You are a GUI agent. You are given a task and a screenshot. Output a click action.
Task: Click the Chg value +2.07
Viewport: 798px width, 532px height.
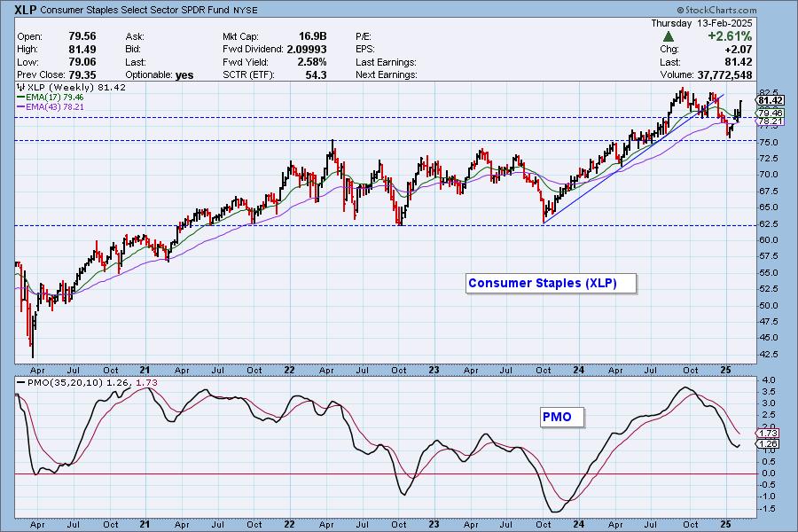pyautogui.click(x=739, y=50)
